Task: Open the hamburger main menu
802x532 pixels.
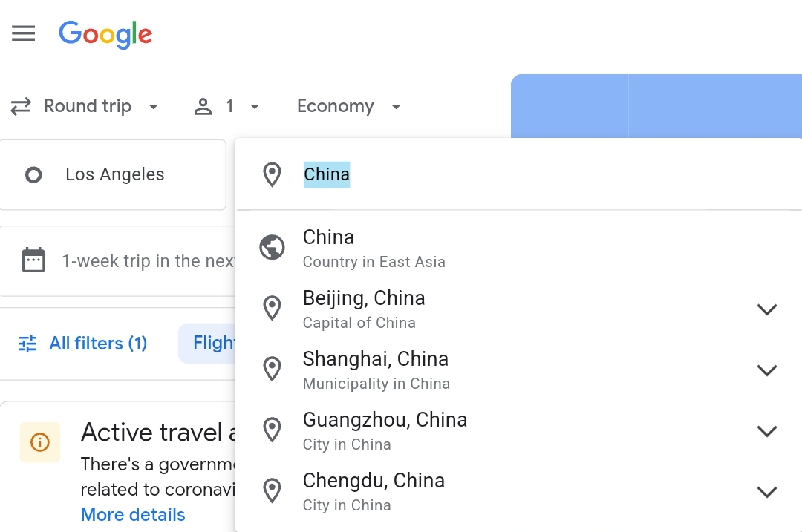Action: tap(24, 33)
